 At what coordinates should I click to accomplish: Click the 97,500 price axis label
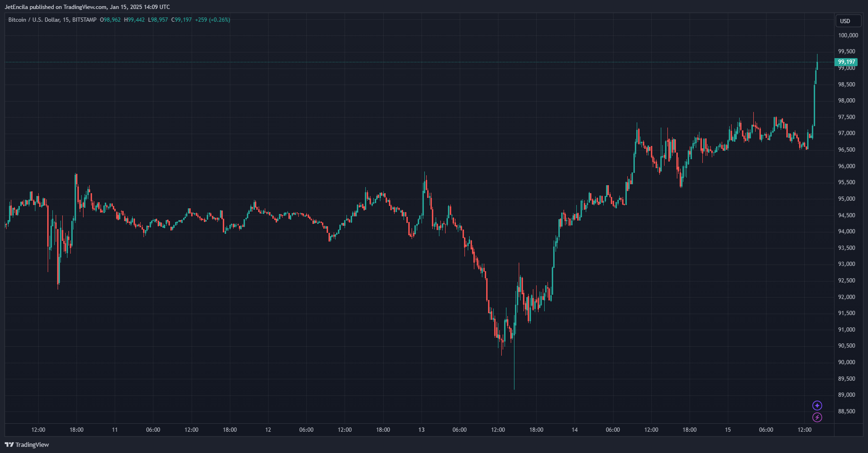coord(846,117)
